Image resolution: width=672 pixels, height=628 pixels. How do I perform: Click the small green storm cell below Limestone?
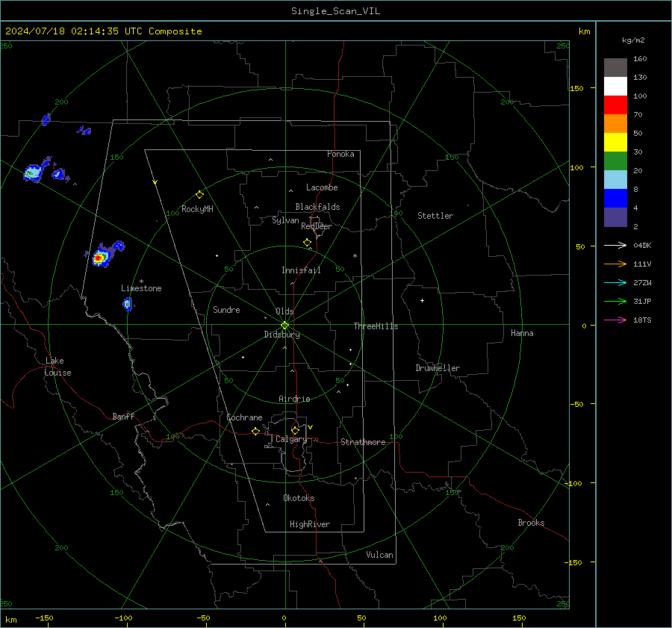[x=128, y=305]
